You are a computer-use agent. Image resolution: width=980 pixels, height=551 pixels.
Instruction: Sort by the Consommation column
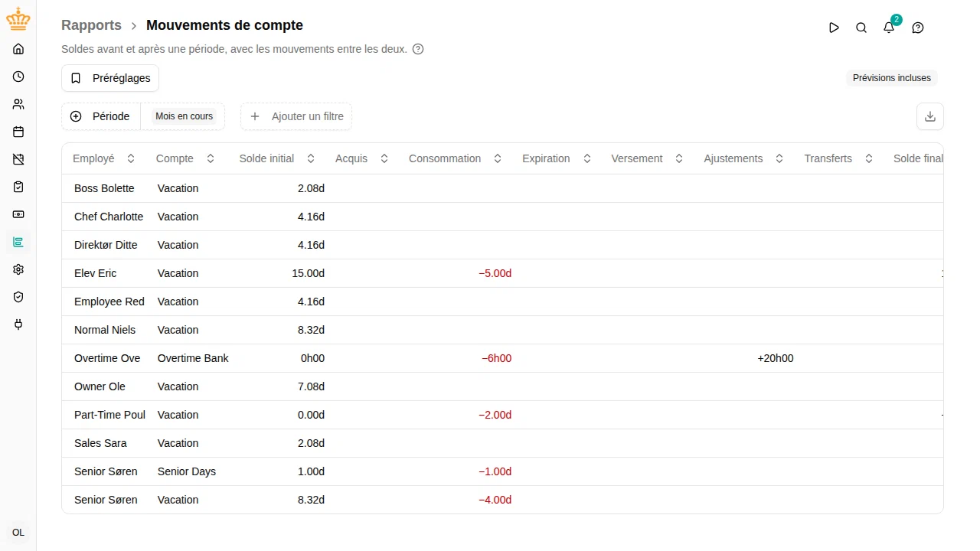coord(455,158)
